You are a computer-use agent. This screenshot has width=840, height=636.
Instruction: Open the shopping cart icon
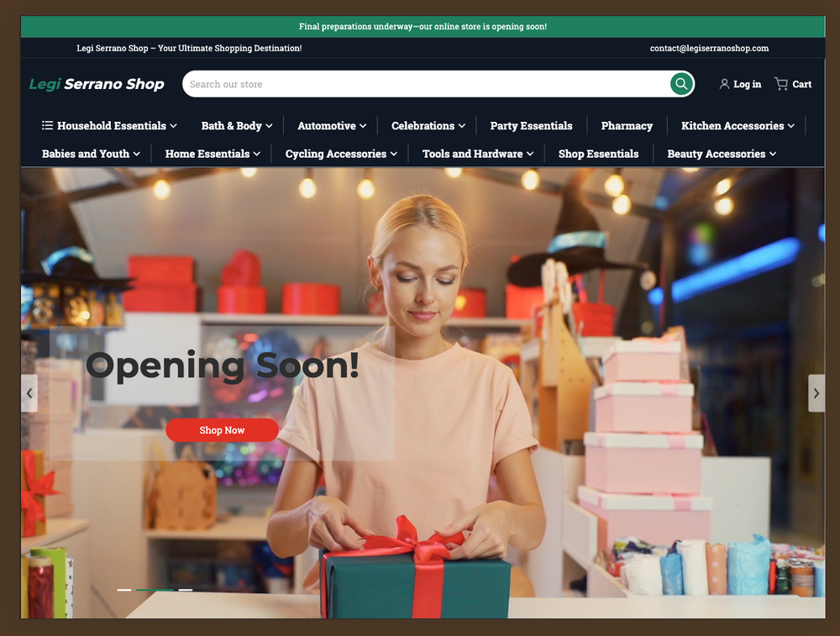(781, 84)
